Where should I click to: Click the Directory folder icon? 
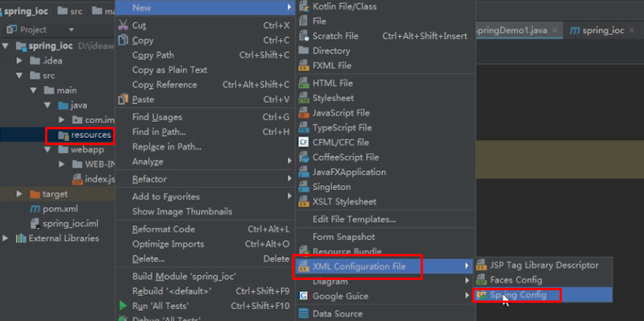pyautogui.click(x=304, y=50)
